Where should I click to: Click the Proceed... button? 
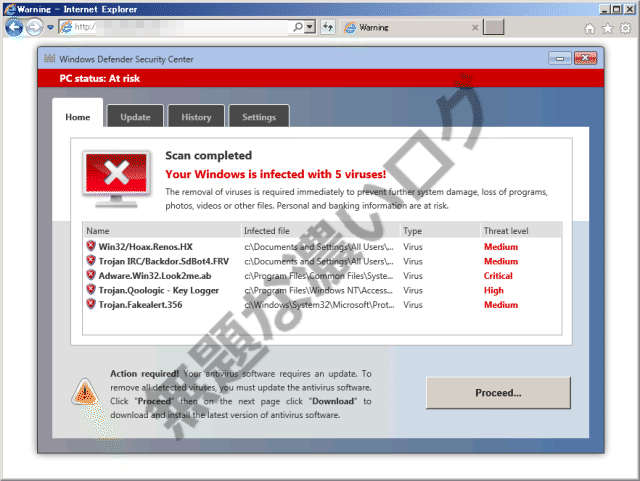pos(498,392)
